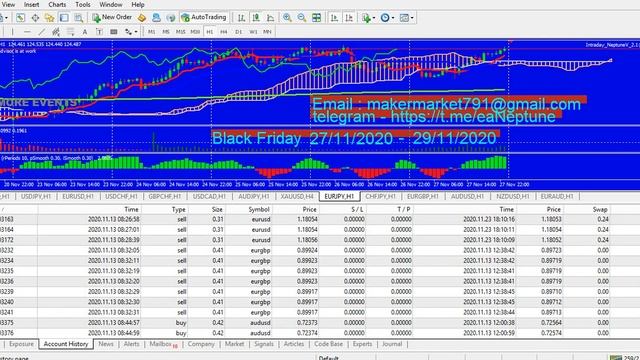This screenshot has width=640, height=360.
Task: Open the Data Window crosshair icon
Action: point(35,18)
